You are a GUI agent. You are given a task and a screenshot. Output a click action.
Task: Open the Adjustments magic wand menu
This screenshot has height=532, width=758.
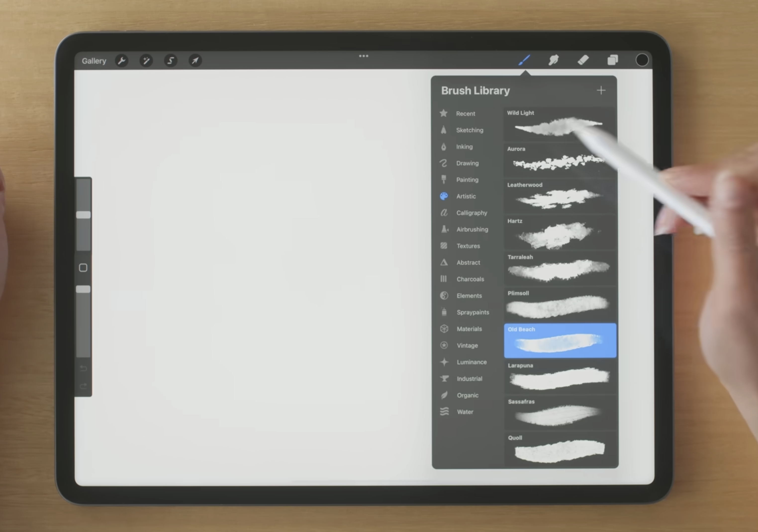pyautogui.click(x=146, y=60)
